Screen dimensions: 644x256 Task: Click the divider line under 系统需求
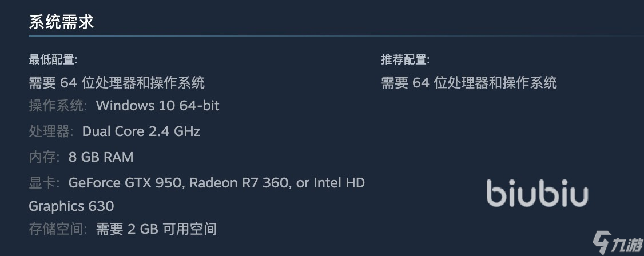point(336,36)
